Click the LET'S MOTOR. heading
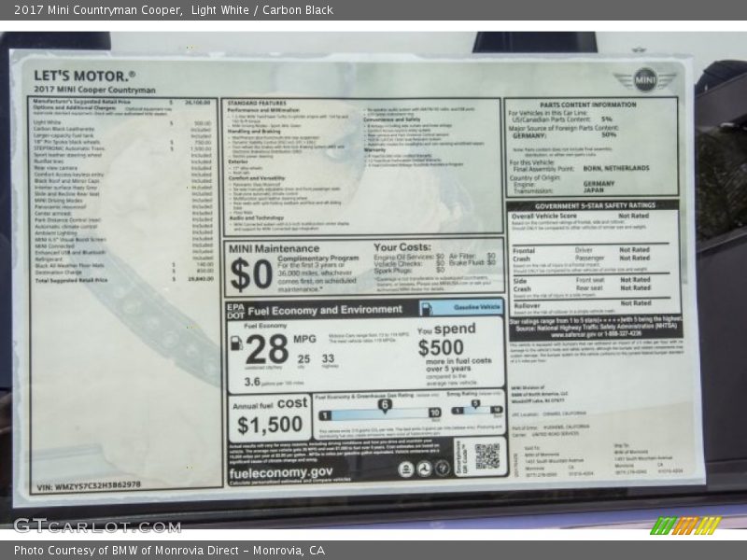747x560 pixels. point(84,77)
